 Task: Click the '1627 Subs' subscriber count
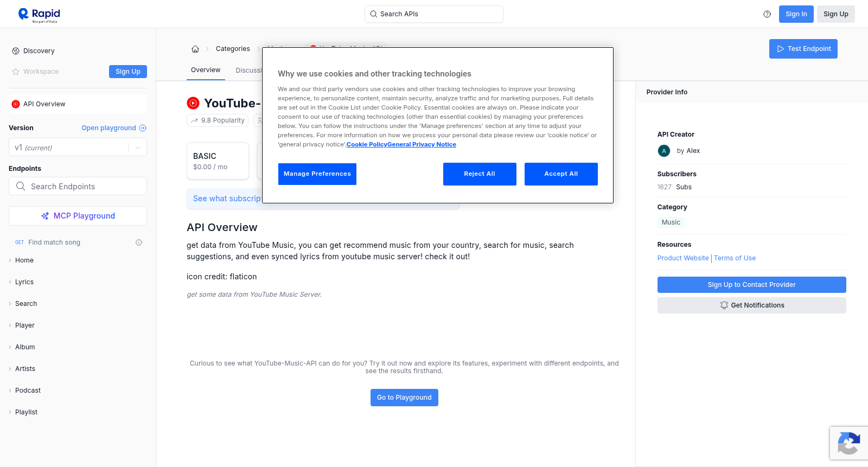[674, 187]
